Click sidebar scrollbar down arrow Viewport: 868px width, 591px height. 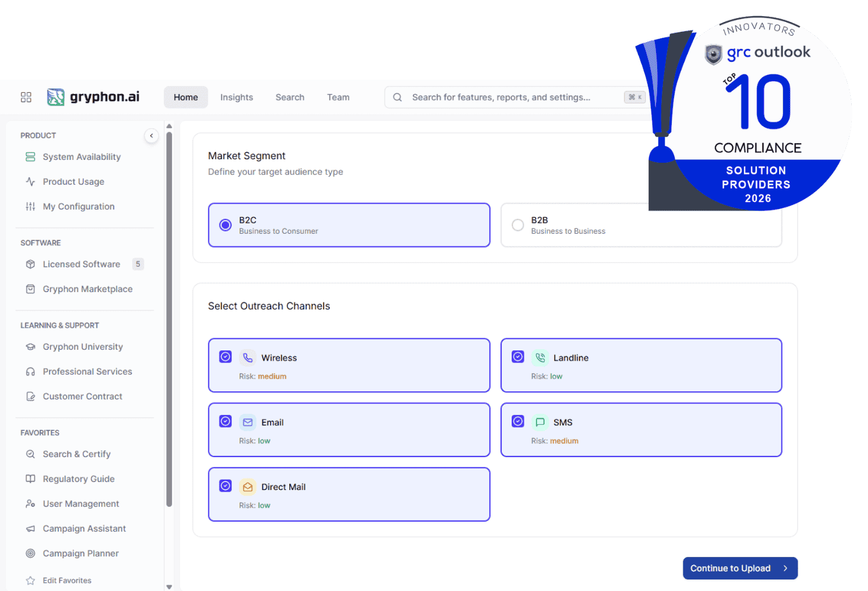(169, 586)
